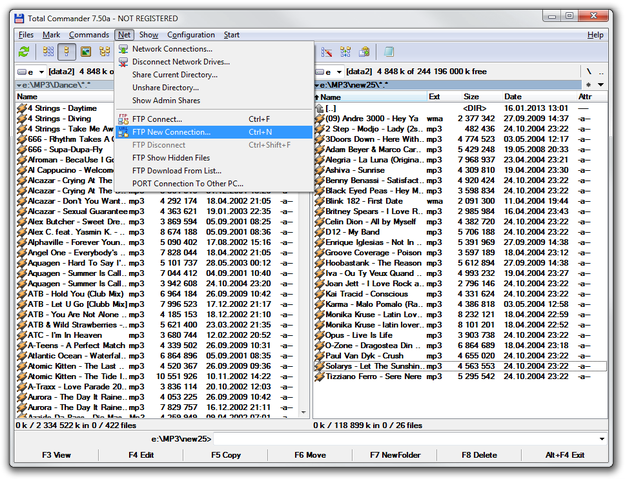Select Network Connections... menu entry

point(214,49)
